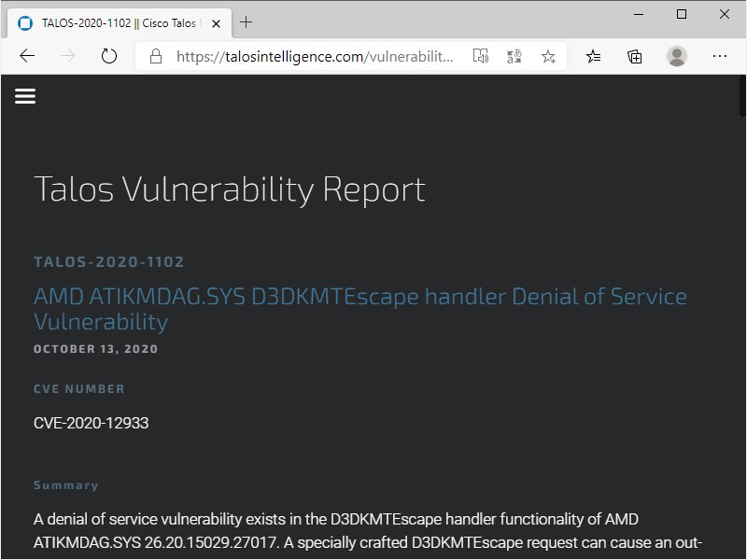Open the AMD ATIKMDAG.SYS vulnerability link
747x560 pixels.
click(x=359, y=296)
